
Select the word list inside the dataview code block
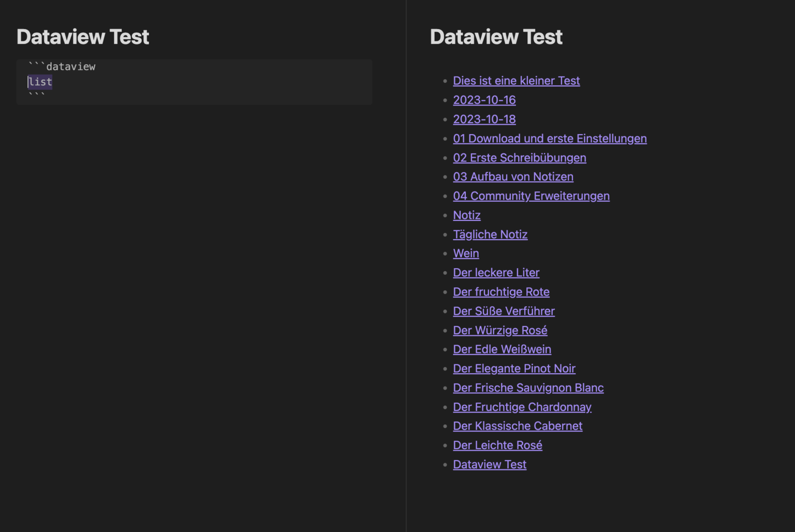coord(40,82)
